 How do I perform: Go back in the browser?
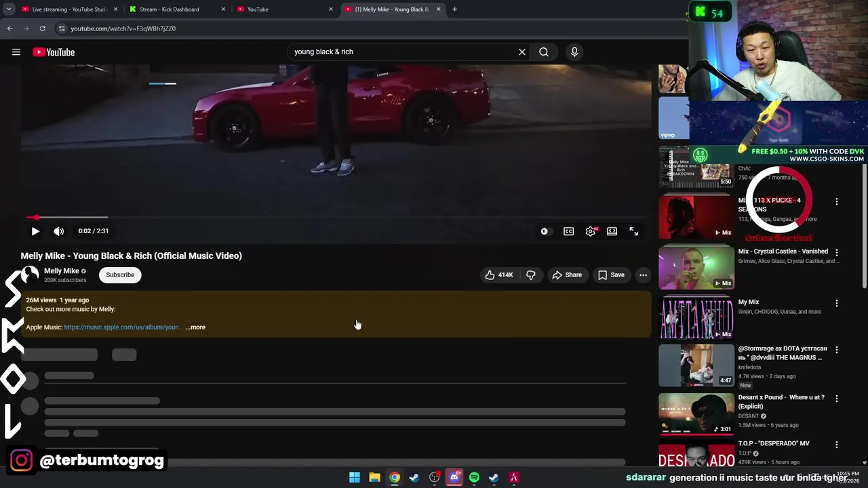[x=9, y=28]
